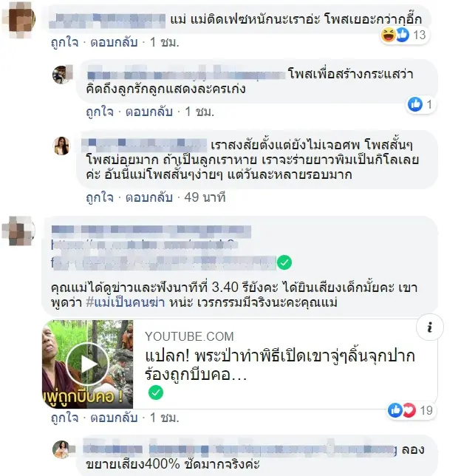Like the reply posted 49 นาที ago

[100, 197]
